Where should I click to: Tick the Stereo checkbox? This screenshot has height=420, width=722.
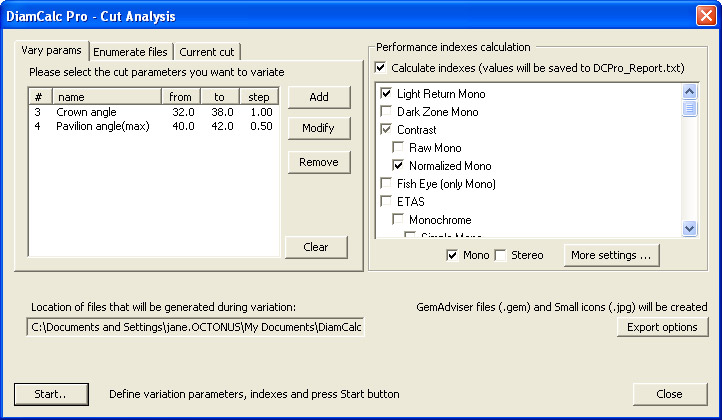coord(501,256)
